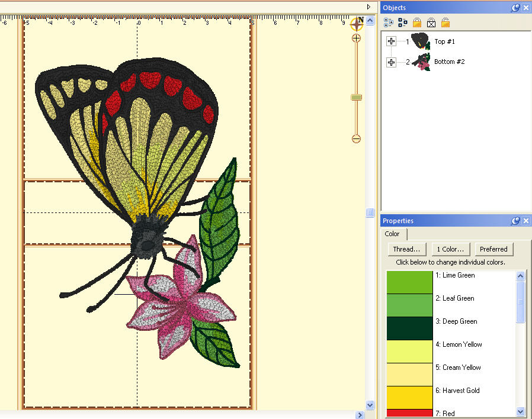This screenshot has height=419, width=532.
Task: Switch to the Color tab
Action: pos(392,234)
